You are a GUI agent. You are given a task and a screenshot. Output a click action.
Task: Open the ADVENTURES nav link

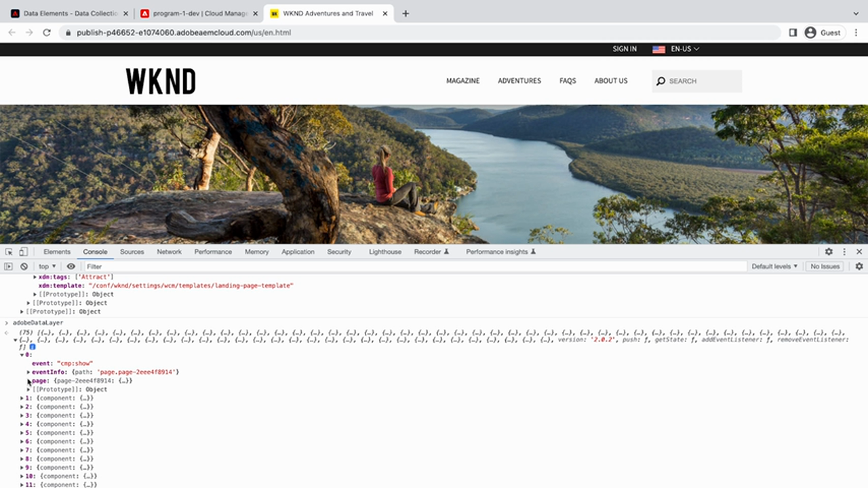(519, 81)
